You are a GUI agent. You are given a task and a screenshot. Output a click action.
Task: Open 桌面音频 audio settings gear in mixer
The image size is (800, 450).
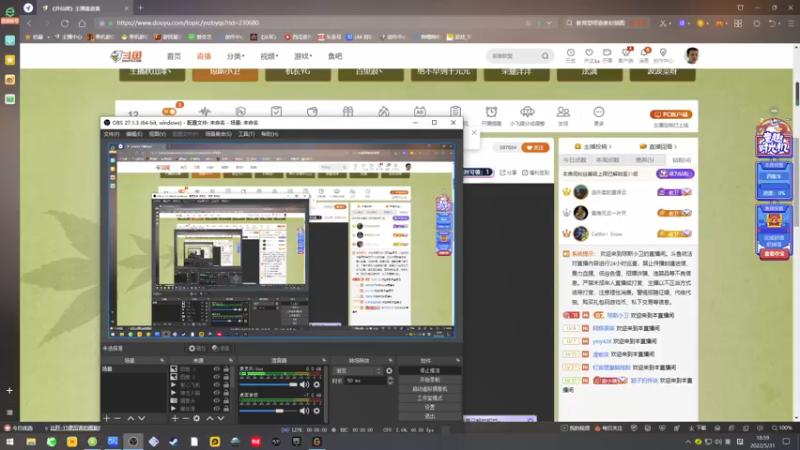pyautogui.click(x=316, y=411)
